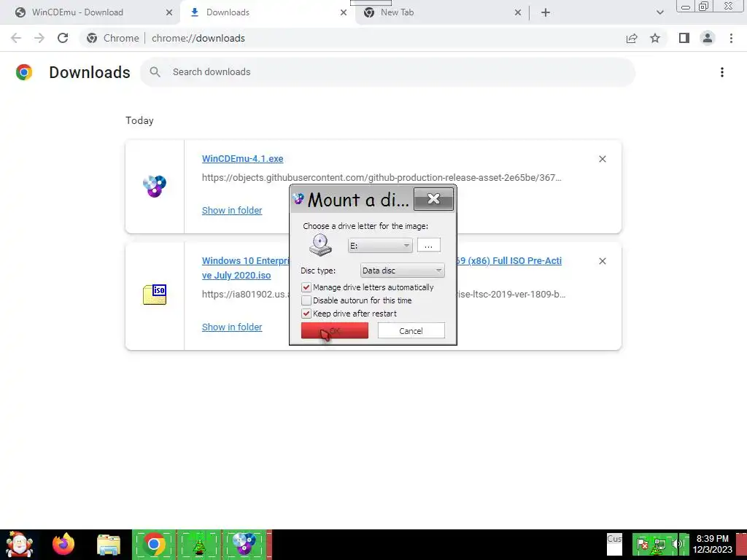Uncheck Manage drive letters automatically
Viewport: 747px width, 560px height.
(306, 287)
